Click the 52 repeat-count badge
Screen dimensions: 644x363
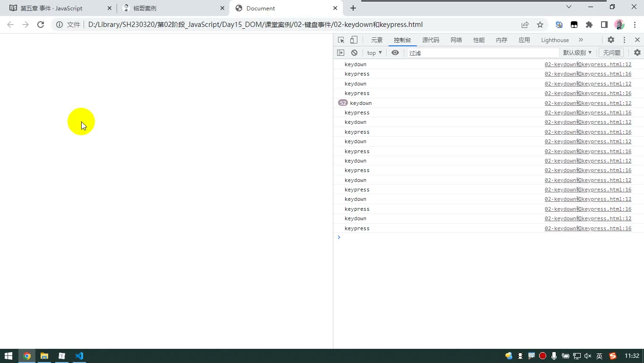tap(343, 103)
